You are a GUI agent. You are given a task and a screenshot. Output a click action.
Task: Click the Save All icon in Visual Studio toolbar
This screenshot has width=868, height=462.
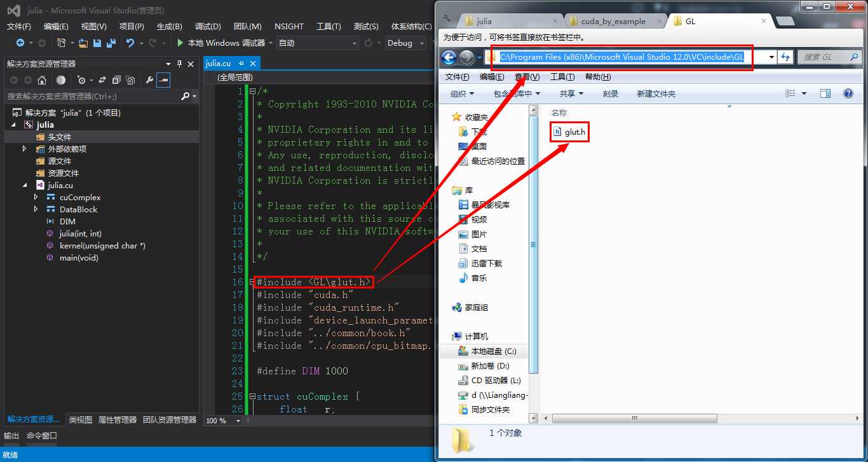tap(111, 43)
